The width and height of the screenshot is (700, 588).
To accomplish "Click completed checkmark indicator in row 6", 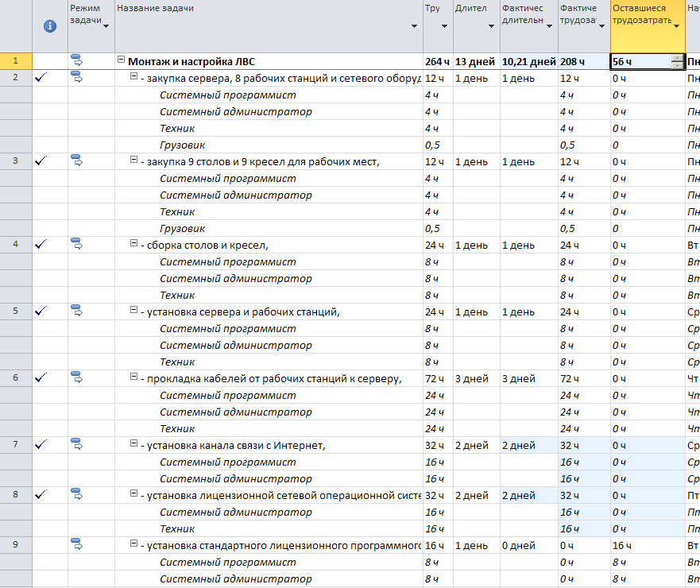I will pyautogui.click(x=41, y=377).
